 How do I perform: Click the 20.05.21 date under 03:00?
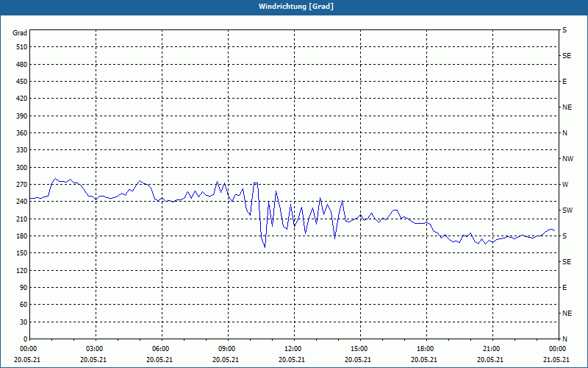(93, 360)
